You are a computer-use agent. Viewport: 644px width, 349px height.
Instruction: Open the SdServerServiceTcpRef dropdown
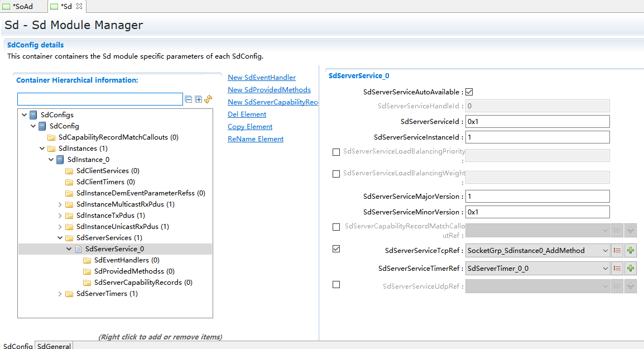tap(605, 251)
